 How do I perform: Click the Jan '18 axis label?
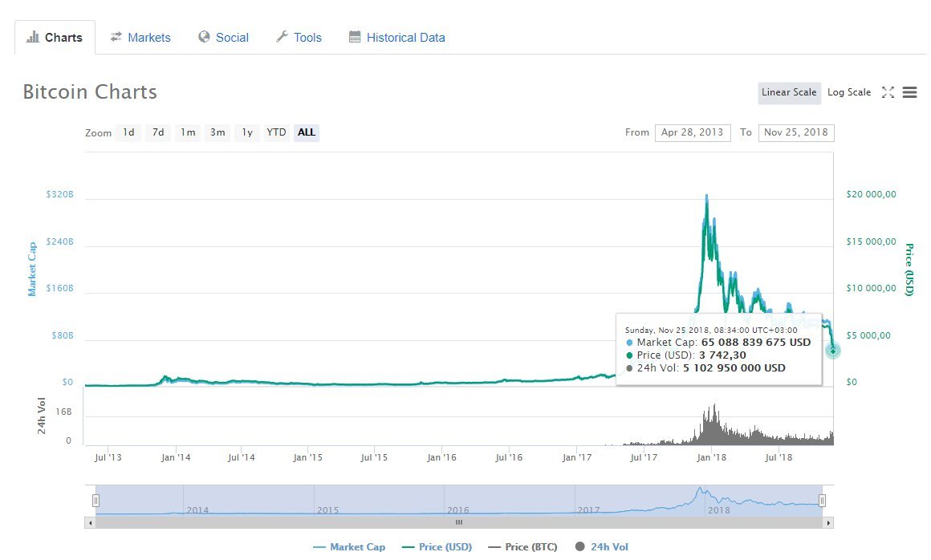(x=711, y=457)
